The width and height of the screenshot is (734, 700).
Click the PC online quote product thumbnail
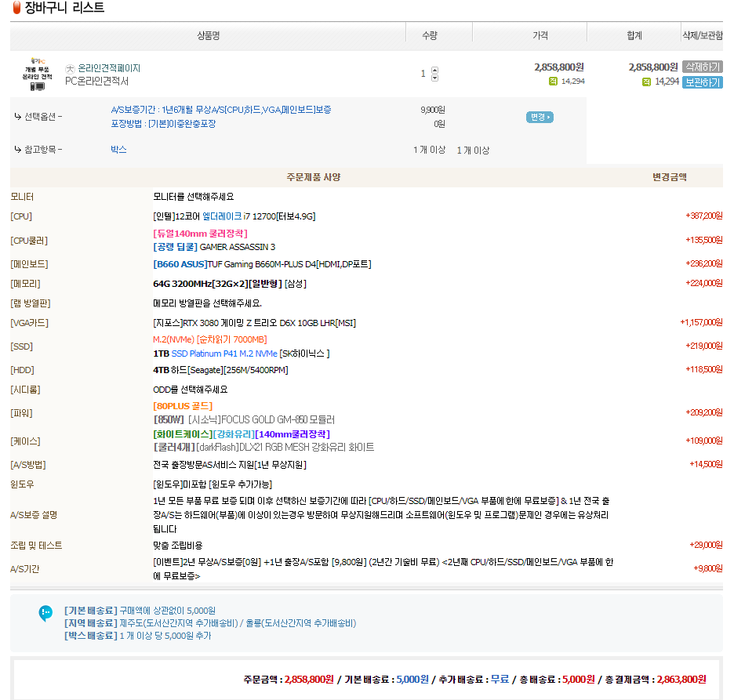click(x=38, y=74)
